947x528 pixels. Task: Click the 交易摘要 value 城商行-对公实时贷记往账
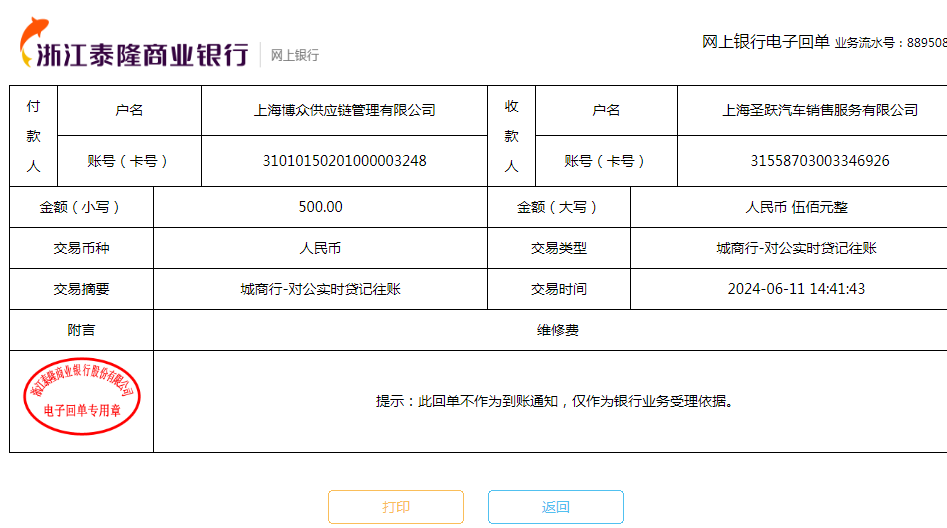coord(320,289)
